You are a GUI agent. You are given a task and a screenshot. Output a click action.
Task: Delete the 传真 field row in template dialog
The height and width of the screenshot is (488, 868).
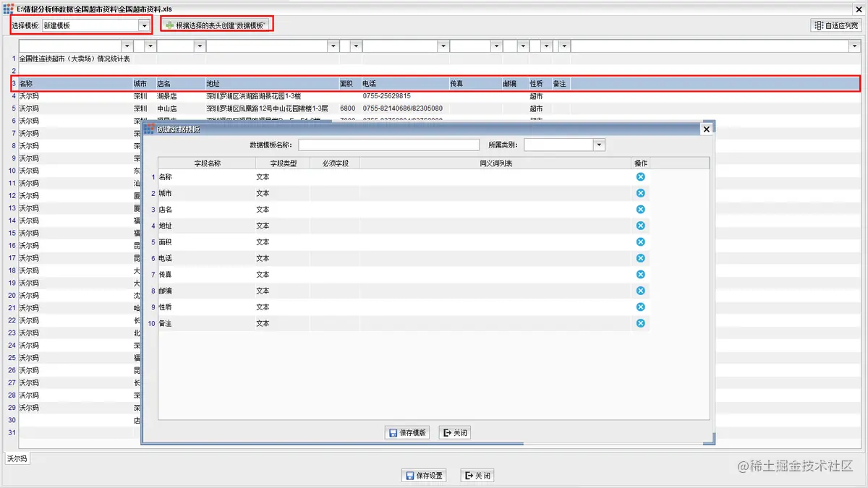[640, 275]
